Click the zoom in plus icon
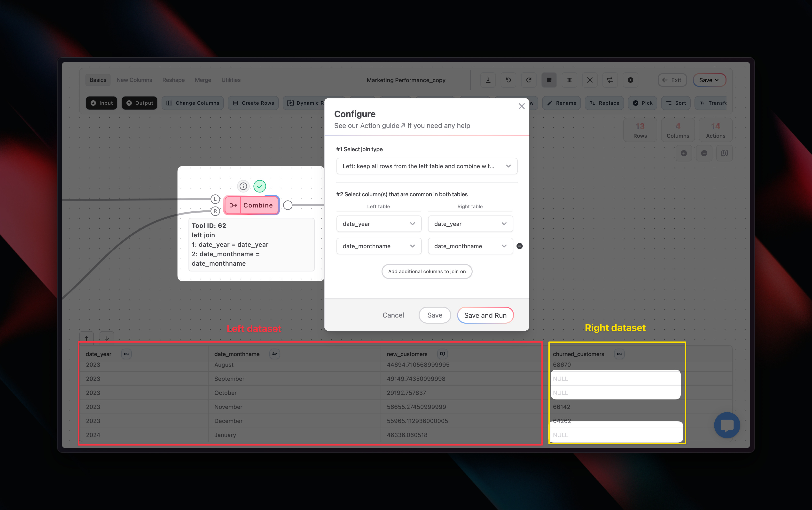Screen dimensions: 812x510 pyautogui.click(x=684, y=153)
